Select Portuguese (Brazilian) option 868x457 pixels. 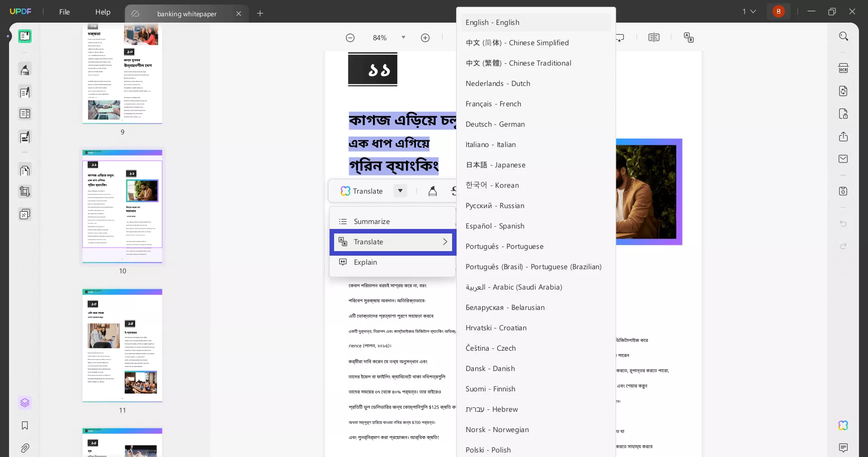tap(536, 267)
